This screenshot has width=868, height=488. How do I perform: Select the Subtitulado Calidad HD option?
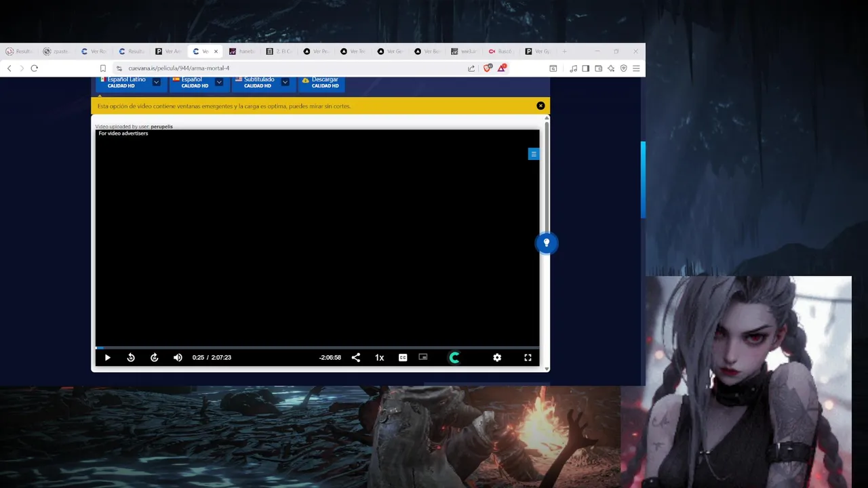point(255,83)
